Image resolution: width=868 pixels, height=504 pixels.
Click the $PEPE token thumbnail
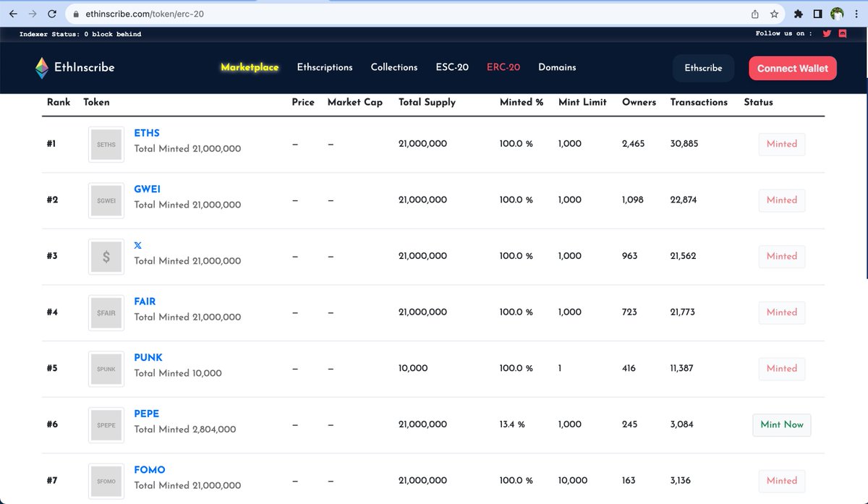click(106, 425)
